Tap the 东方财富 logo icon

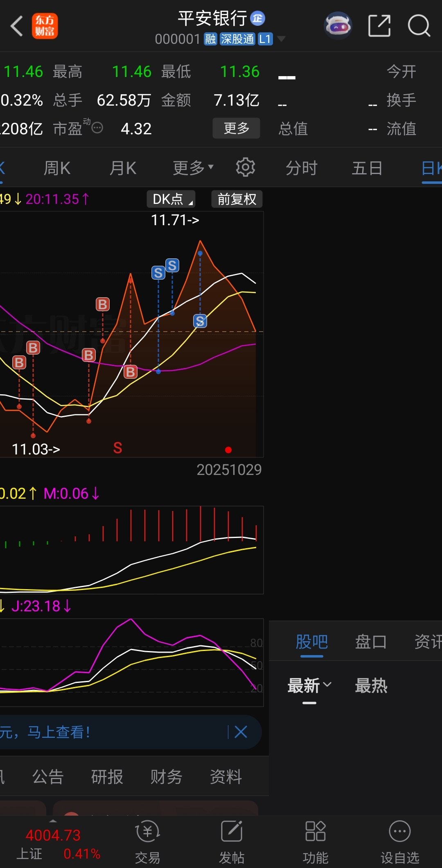point(45,26)
